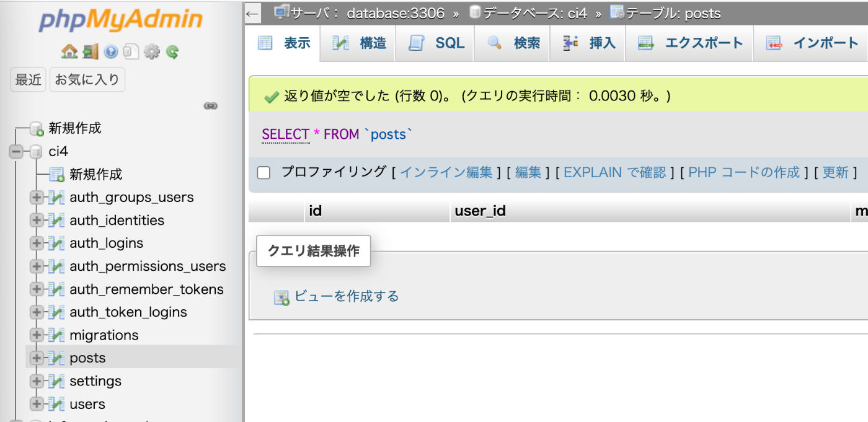The height and width of the screenshot is (422, 868).
Task: Open phpMyAdmin documentation help icon
Action: click(111, 52)
